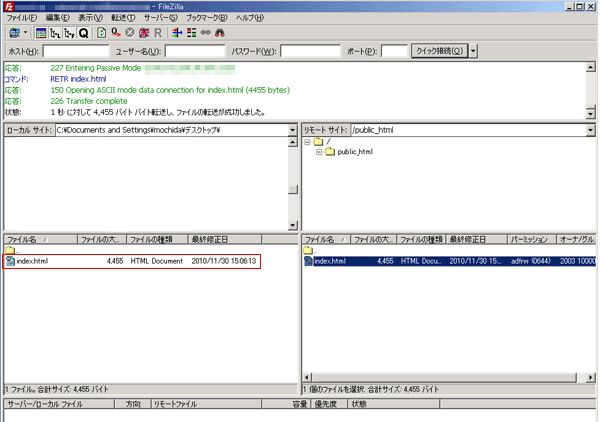The height and width of the screenshot is (422, 600).
Task: Cancel current operation icon
Action: pos(130,33)
